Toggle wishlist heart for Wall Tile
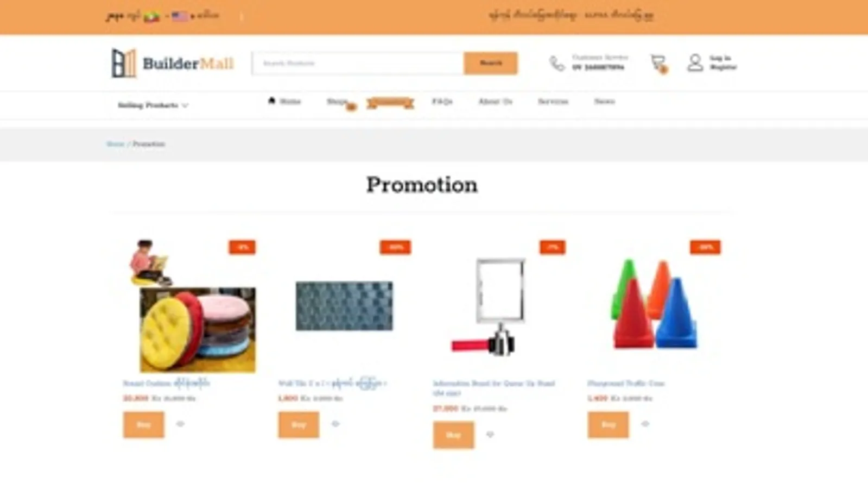The image size is (868, 489). pos(335,424)
